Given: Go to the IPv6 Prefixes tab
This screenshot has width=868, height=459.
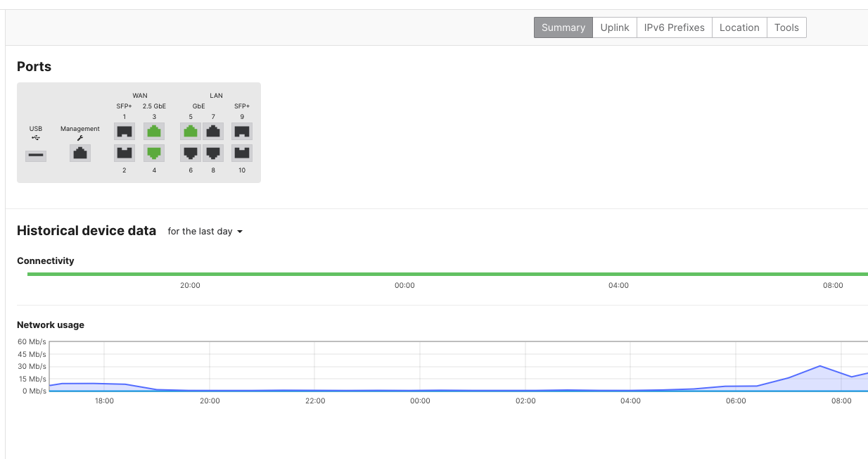Looking at the screenshot, I should 674,27.
